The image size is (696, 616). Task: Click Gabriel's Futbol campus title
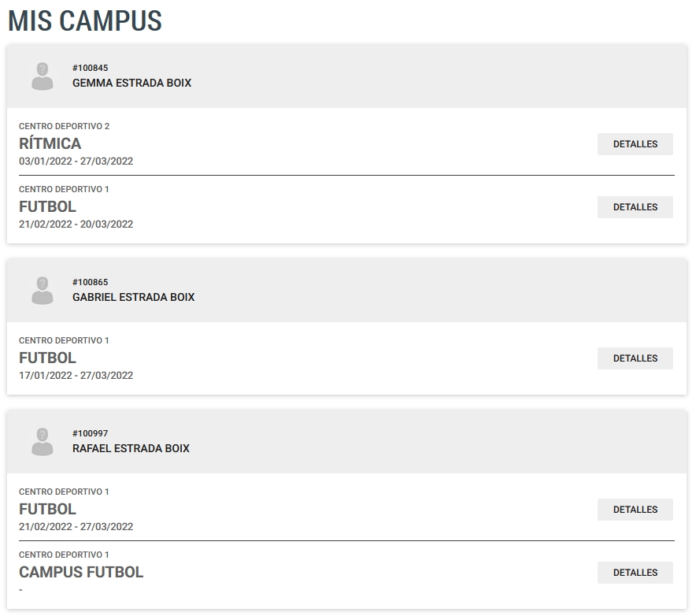(47, 358)
